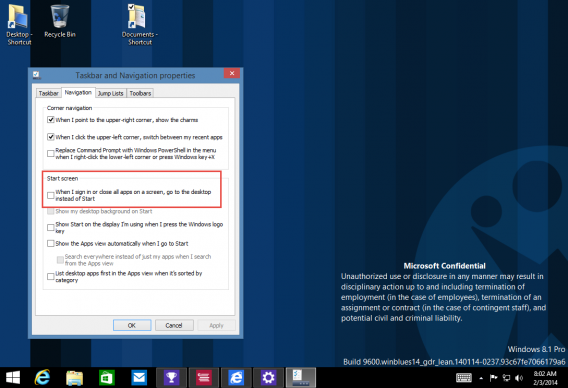Check Show Start on display I'm using
Screen dimensions: 568x388
click(51, 228)
